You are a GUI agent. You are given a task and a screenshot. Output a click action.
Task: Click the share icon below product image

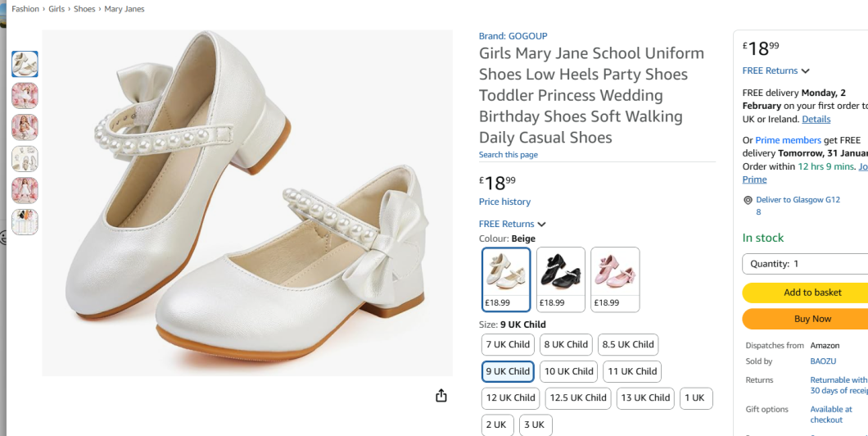tap(441, 396)
